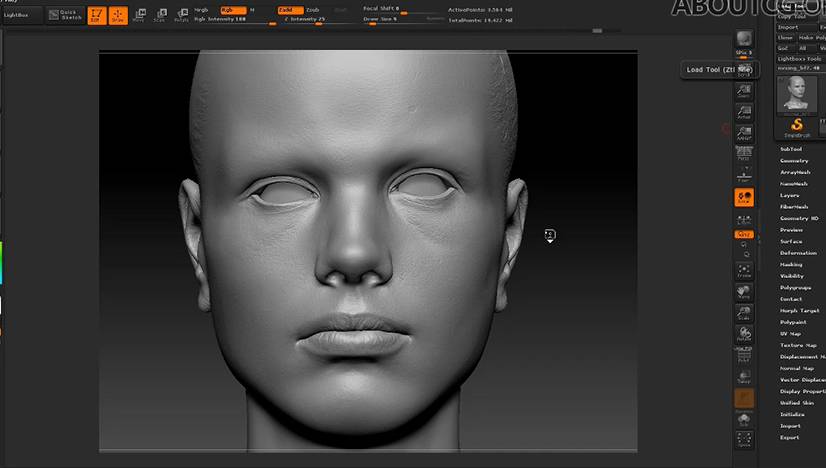Toggle Persp perspective view
Image resolution: width=826 pixels, height=468 pixels.
click(744, 154)
